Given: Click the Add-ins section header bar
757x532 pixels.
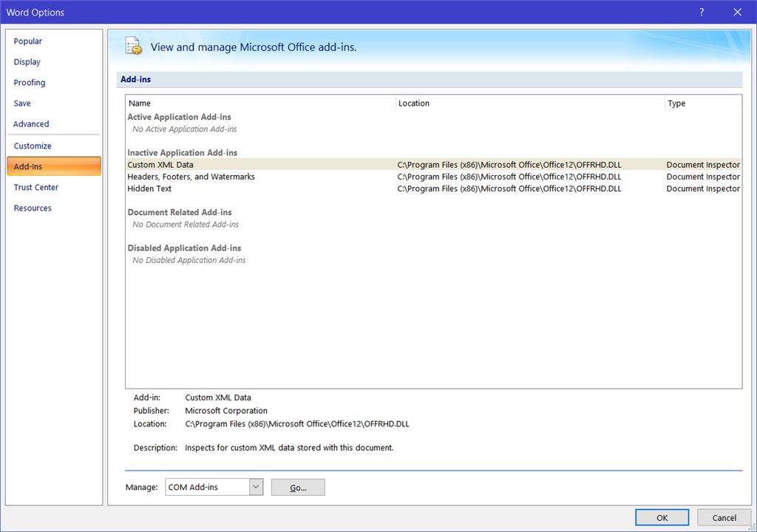Looking at the screenshot, I should tap(430, 79).
